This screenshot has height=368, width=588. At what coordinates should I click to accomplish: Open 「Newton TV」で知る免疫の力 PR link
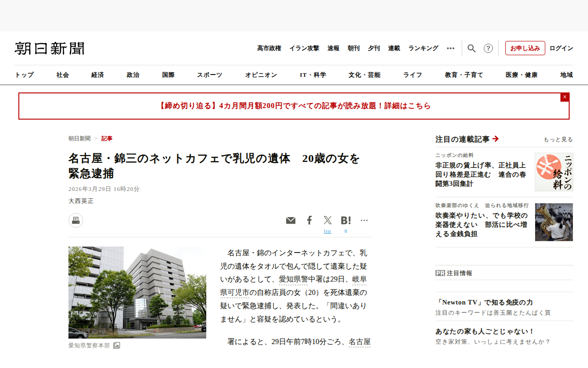[484, 303]
